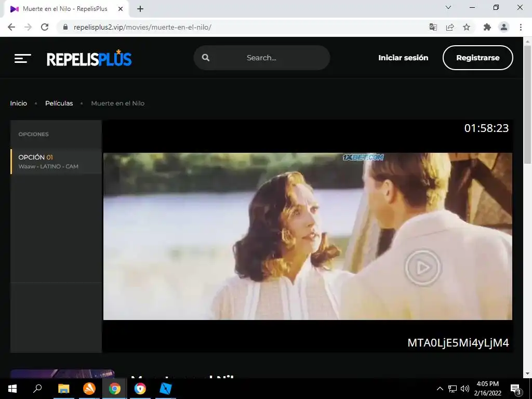Open Chrome profile avatar

[x=504, y=27]
